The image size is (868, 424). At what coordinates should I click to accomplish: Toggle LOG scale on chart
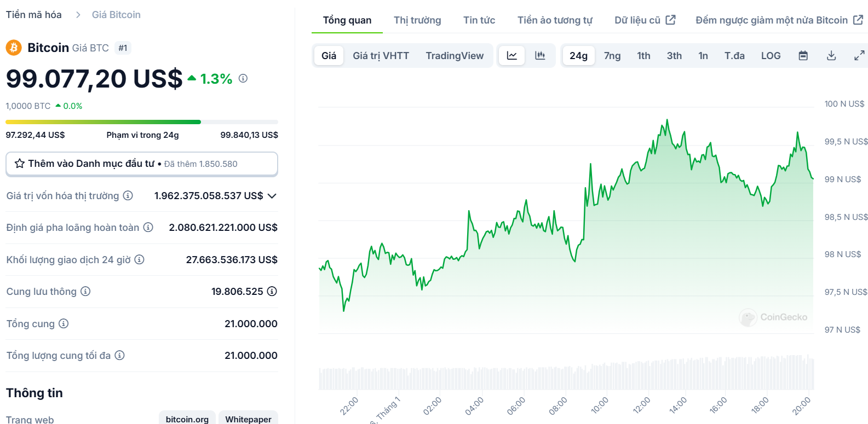(x=771, y=55)
